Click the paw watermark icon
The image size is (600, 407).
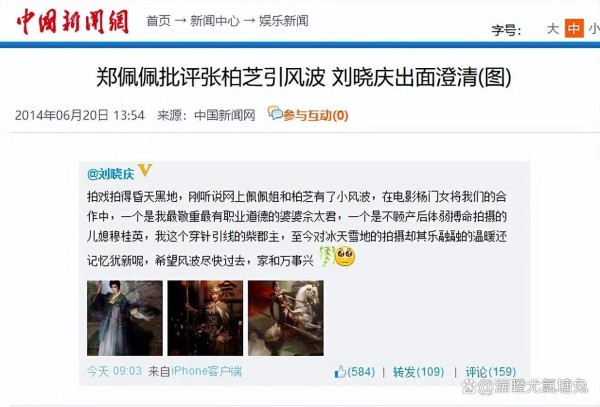click(x=468, y=387)
